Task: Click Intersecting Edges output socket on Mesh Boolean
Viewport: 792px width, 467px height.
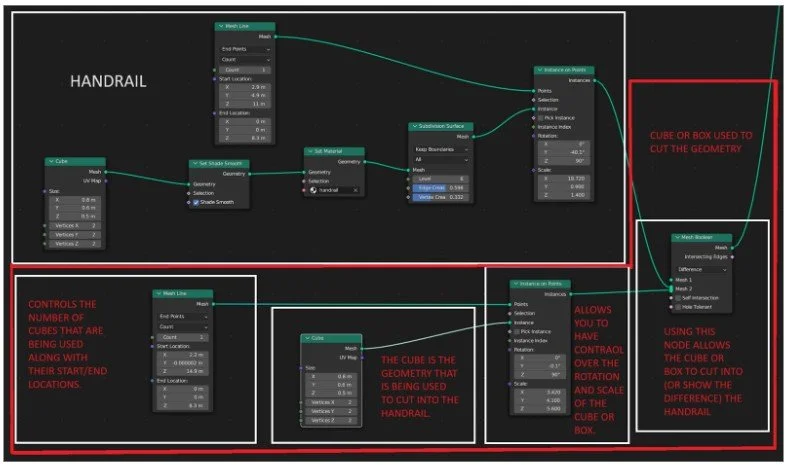Action: click(732, 257)
